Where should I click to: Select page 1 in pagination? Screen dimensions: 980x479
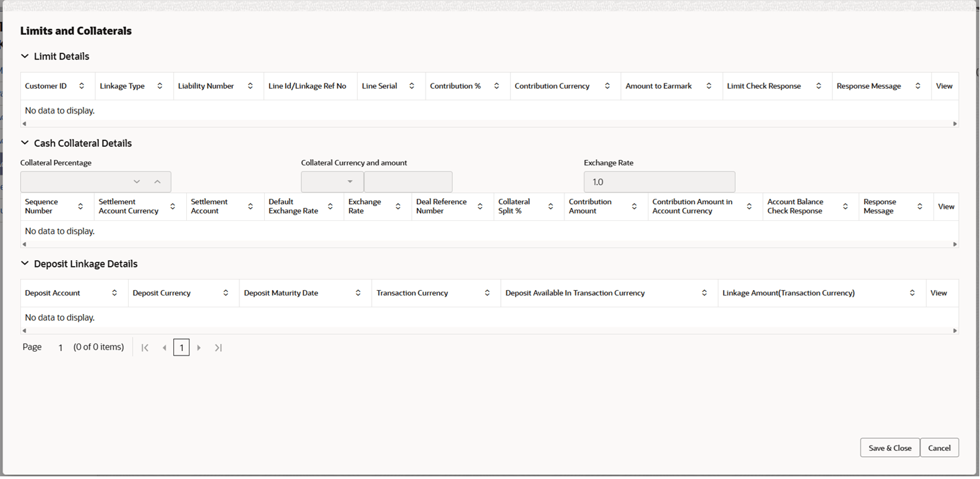click(x=181, y=348)
